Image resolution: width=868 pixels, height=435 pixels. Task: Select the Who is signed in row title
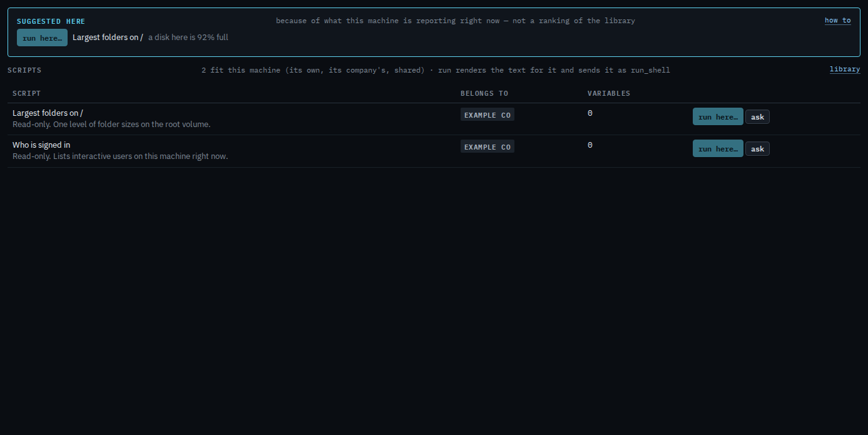(x=41, y=145)
